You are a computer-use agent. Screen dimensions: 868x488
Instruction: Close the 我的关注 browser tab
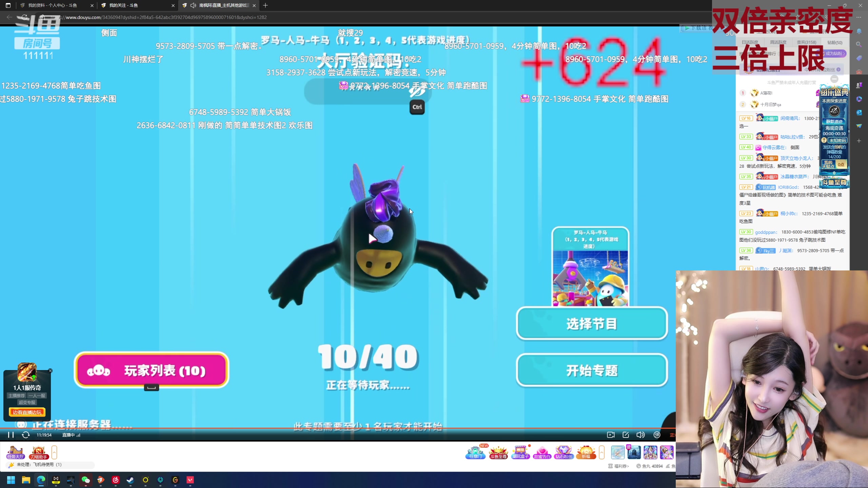click(173, 5)
